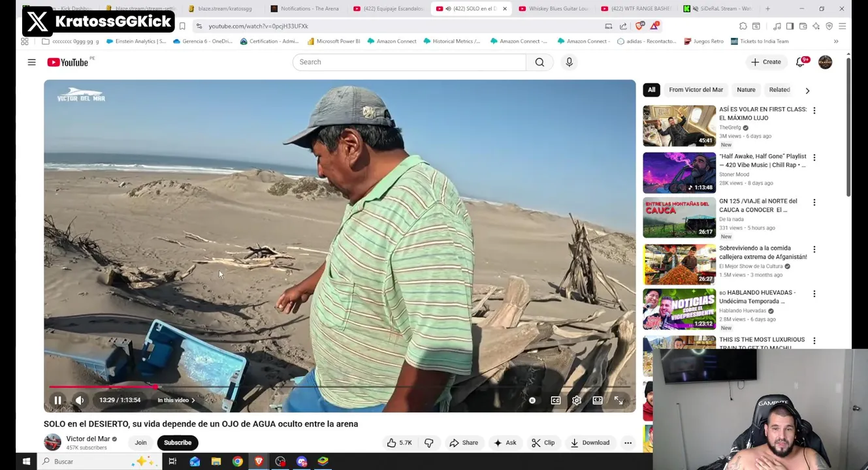Open more actions menu beside Download
Image resolution: width=868 pixels, height=470 pixels.
pos(628,443)
